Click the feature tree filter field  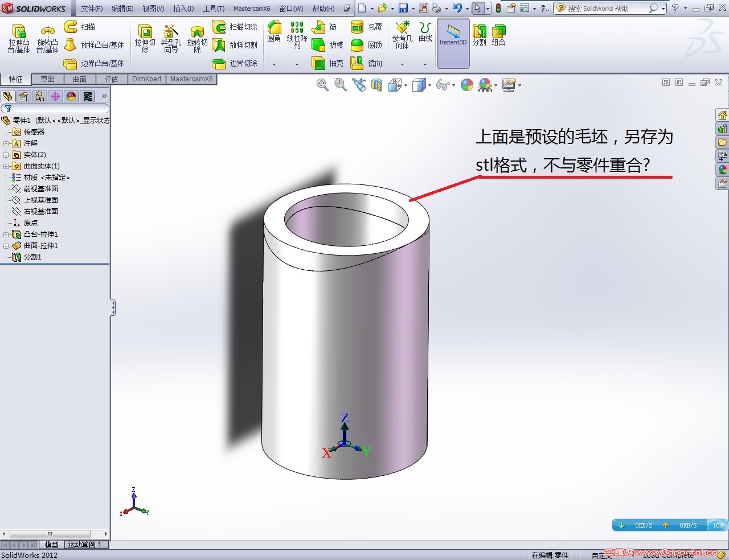[x=55, y=108]
